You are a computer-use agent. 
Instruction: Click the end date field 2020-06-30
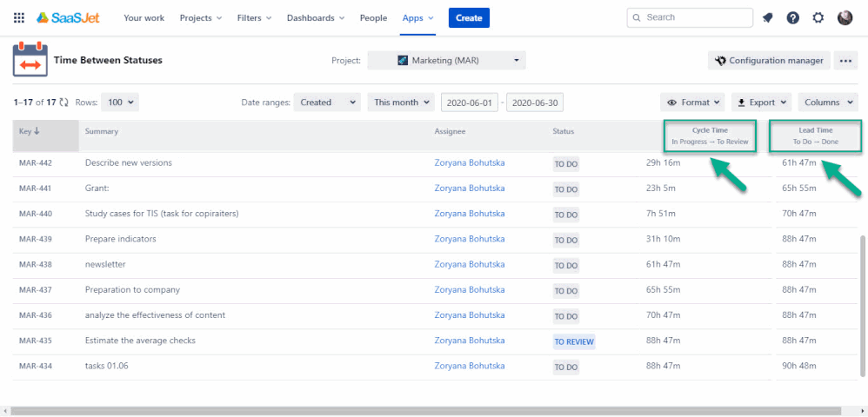coord(535,103)
